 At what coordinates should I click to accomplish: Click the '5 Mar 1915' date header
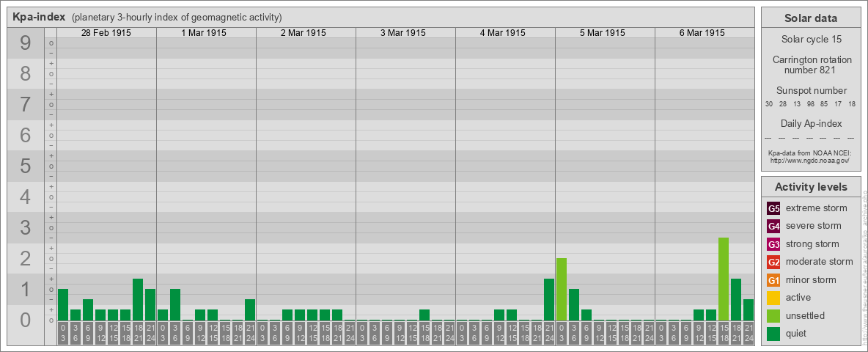[x=603, y=33]
